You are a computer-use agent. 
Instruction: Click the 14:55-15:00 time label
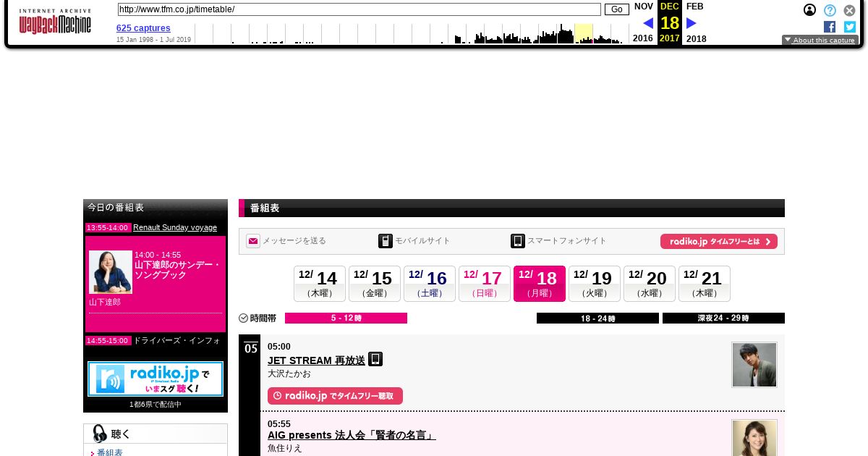108,341
